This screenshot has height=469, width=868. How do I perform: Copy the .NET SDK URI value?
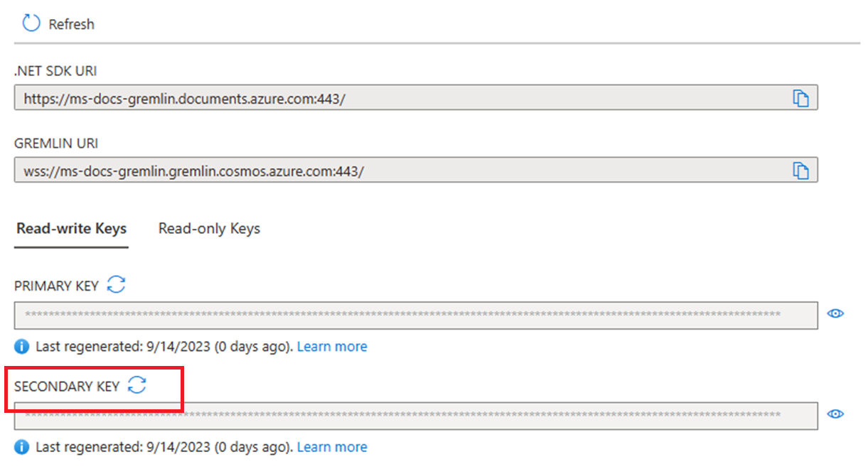pyautogui.click(x=801, y=98)
